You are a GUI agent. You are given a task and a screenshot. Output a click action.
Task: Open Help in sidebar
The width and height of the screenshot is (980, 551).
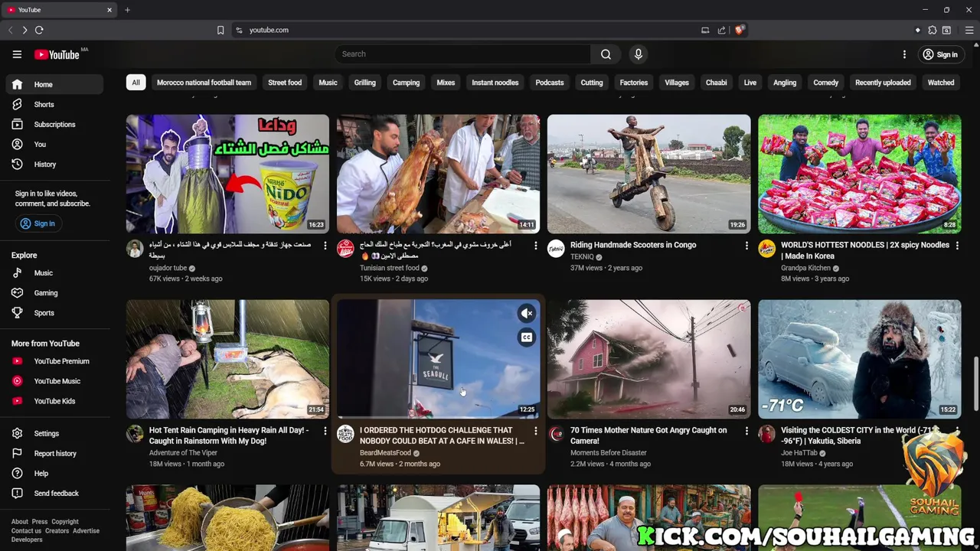tap(54, 473)
